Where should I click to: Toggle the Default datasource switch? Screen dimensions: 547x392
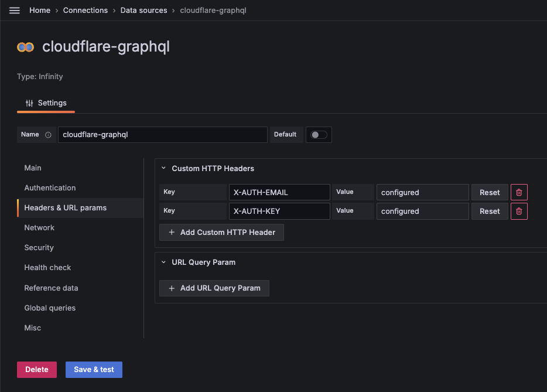pos(319,135)
